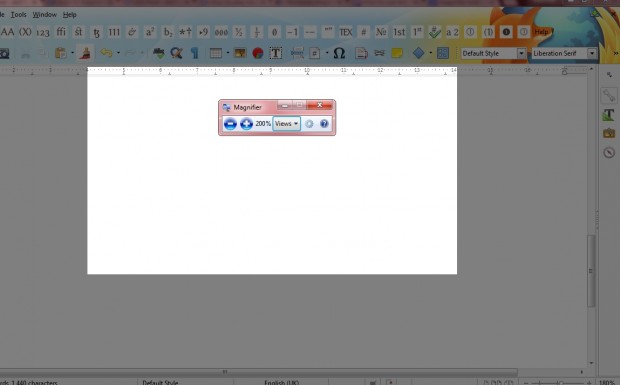Open Magnifier options gear
The height and width of the screenshot is (385, 620).
[309, 124]
